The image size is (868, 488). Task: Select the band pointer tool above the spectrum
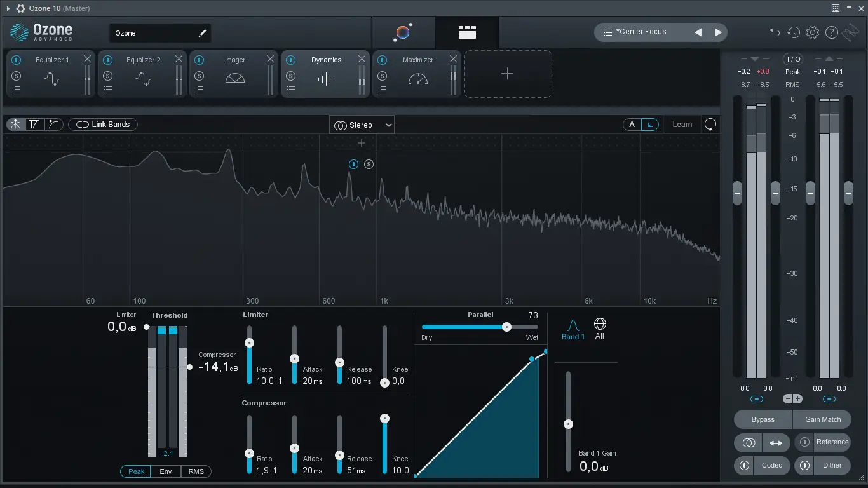(15, 125)
